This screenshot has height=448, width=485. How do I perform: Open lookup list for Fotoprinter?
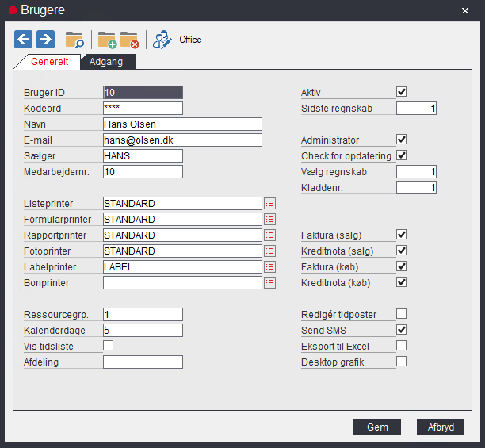[270, 251]
